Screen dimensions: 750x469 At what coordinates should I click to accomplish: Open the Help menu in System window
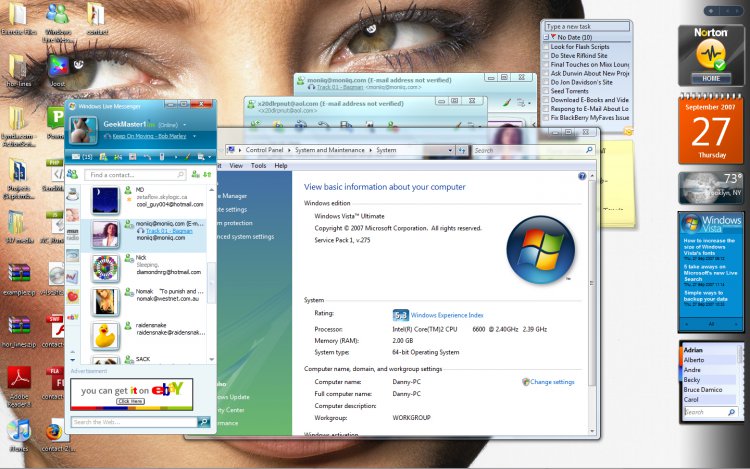[281, 165]
